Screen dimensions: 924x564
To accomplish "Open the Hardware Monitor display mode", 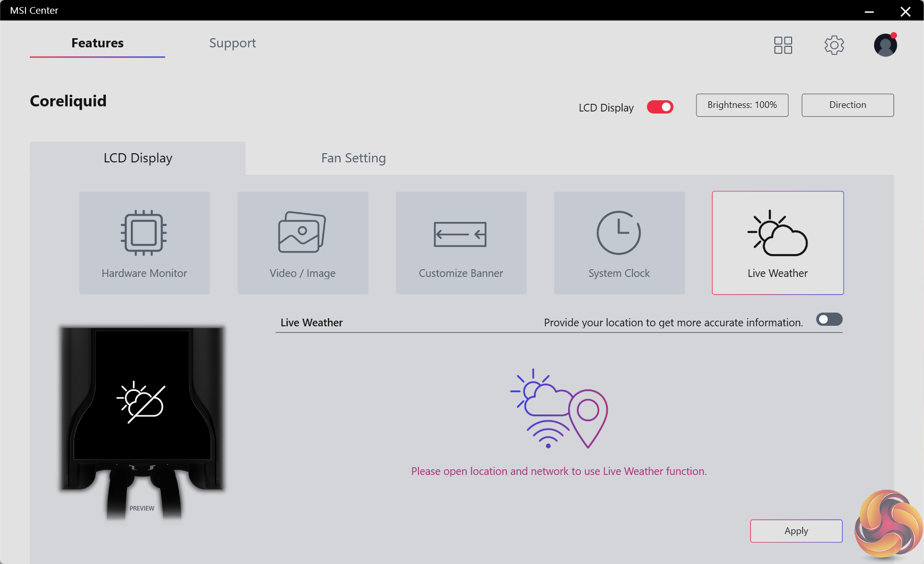I will click(145, 243).
